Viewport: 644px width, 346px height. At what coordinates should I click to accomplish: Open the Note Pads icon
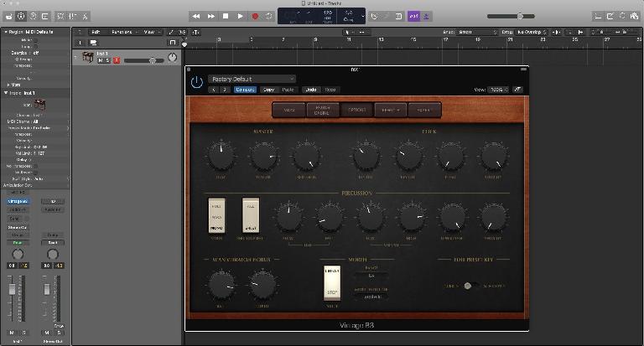(610, 17)
